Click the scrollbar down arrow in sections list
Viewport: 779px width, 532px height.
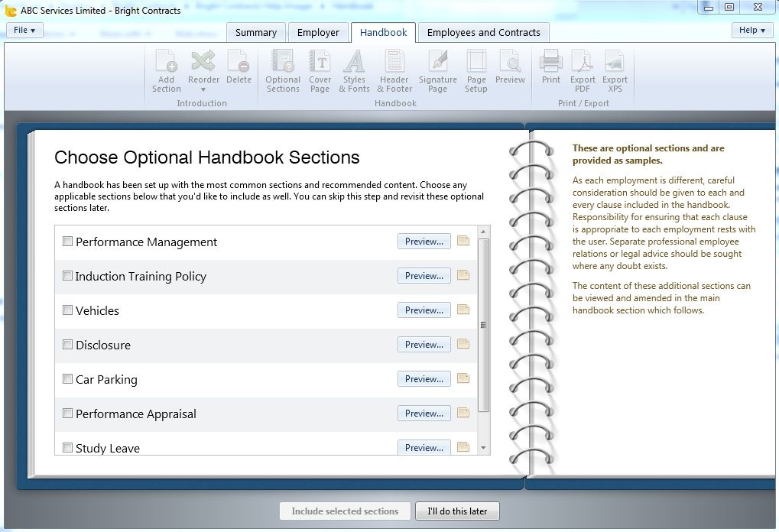click(483, 448)
